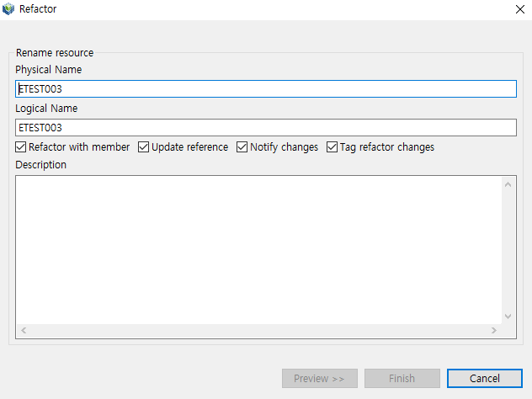Click the Finish button
This screenshot has width=532, height=399.
pos(402,379)
